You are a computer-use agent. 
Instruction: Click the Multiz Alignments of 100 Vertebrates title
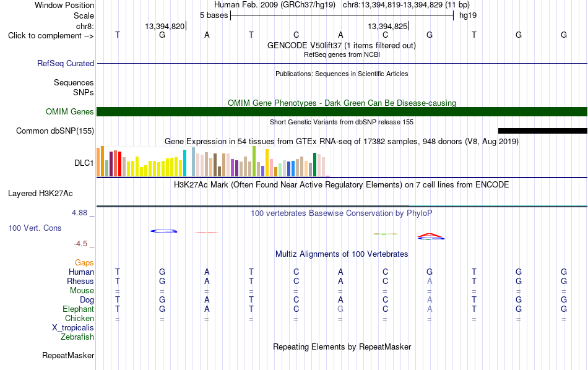[342, 254]
